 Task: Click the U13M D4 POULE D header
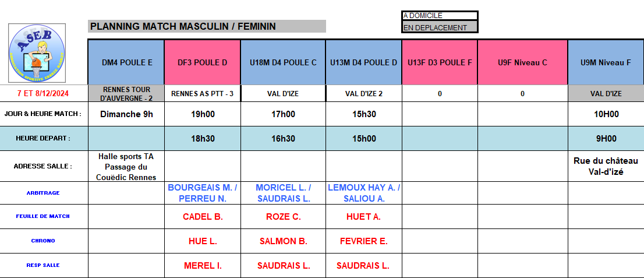(363, 62)
